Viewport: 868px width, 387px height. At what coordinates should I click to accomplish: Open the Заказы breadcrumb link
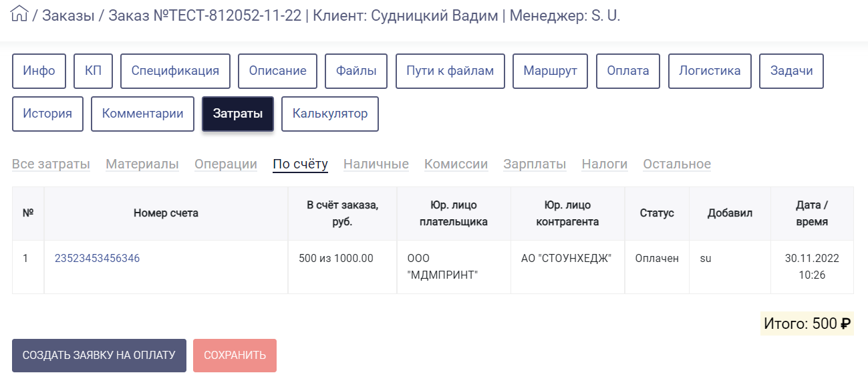pyautogui.click(x=68, y=15)
